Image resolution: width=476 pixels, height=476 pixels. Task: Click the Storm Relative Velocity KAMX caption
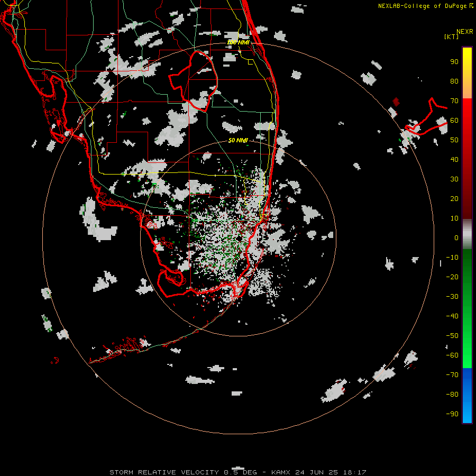click(x=238, y=472)
